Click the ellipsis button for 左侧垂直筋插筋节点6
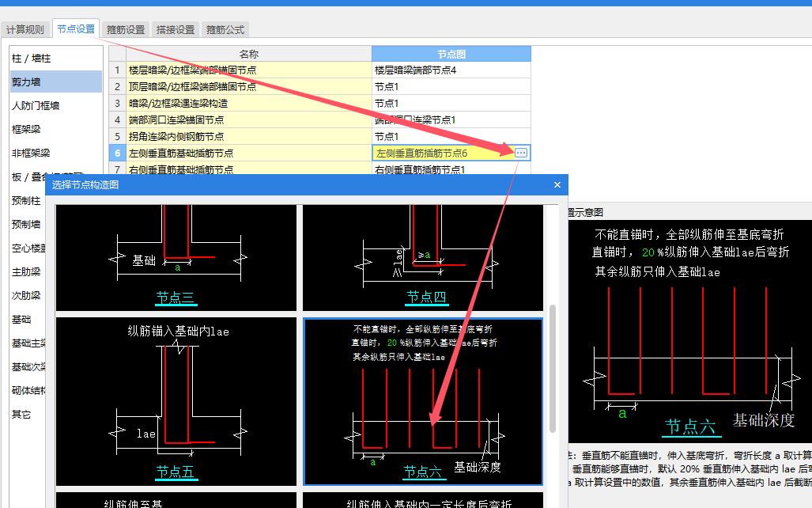 pyautogui.click(x=521, y=153)
